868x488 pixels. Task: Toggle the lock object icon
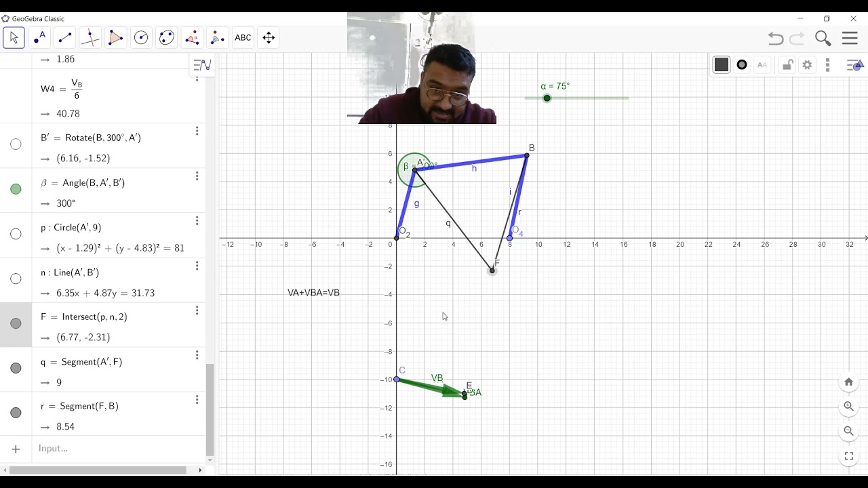[787, 65]
